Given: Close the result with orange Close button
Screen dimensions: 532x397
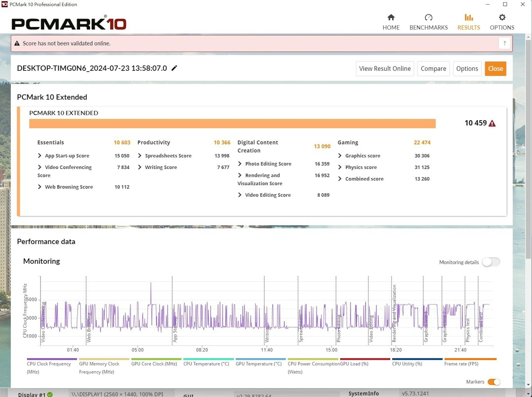Looking at the screenshot, I should click(495, 69).
